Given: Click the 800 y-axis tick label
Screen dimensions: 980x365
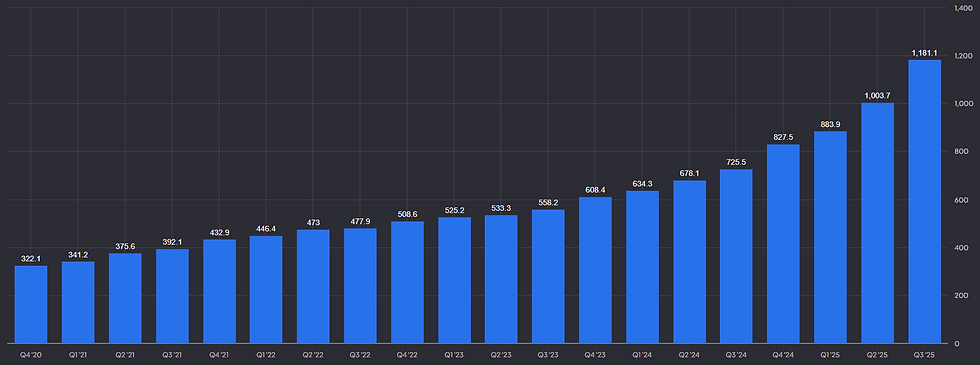Looking at the screenshot, I should (x=960, y=152).
